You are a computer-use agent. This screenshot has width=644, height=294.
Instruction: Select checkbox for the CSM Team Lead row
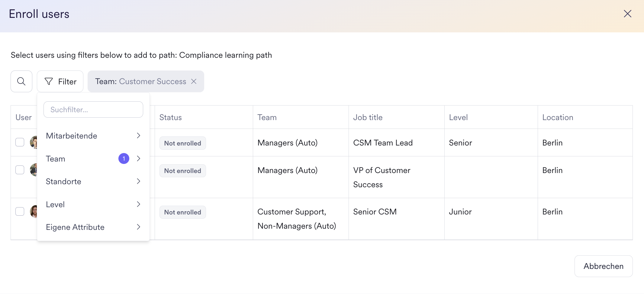click(x=20, y=142)
